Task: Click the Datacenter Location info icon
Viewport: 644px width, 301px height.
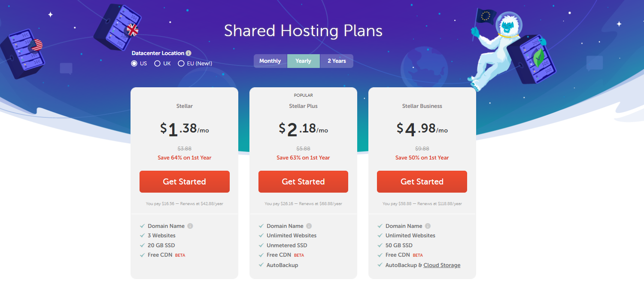Action: [188, 53]
